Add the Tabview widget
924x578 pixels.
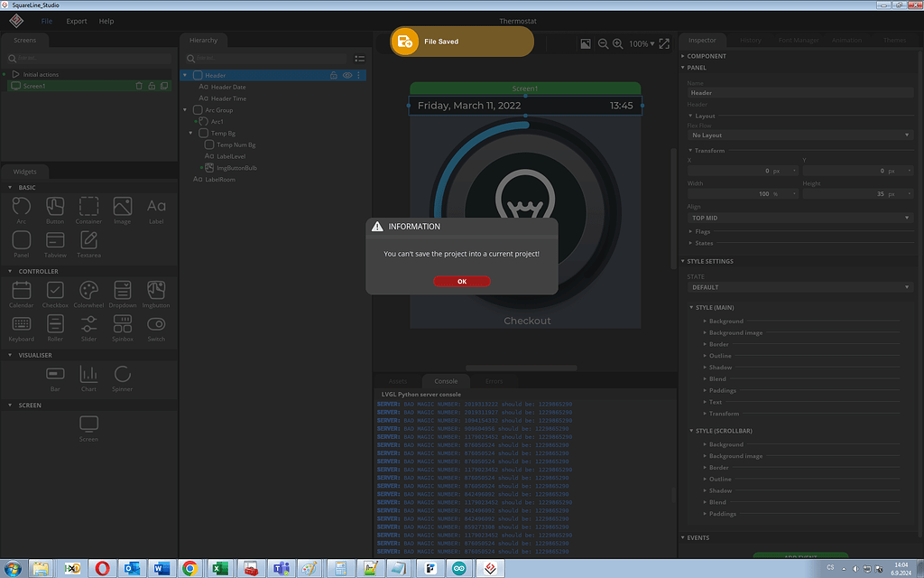(x=55, y=244)
